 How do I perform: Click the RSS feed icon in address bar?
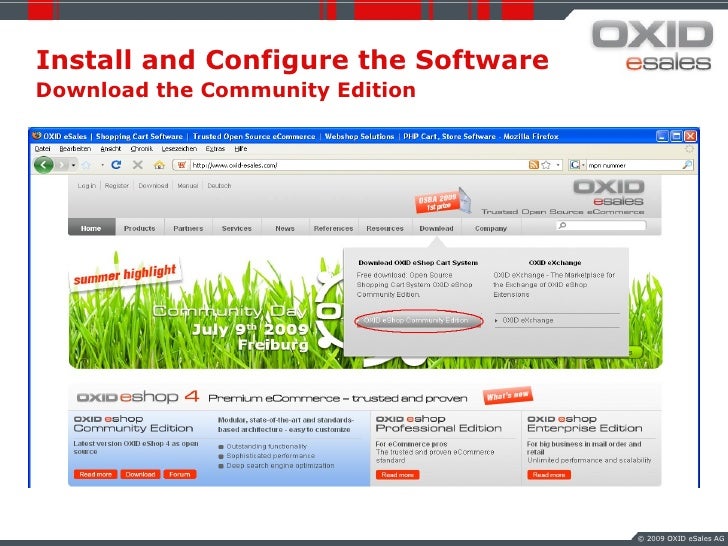(534, 165)
